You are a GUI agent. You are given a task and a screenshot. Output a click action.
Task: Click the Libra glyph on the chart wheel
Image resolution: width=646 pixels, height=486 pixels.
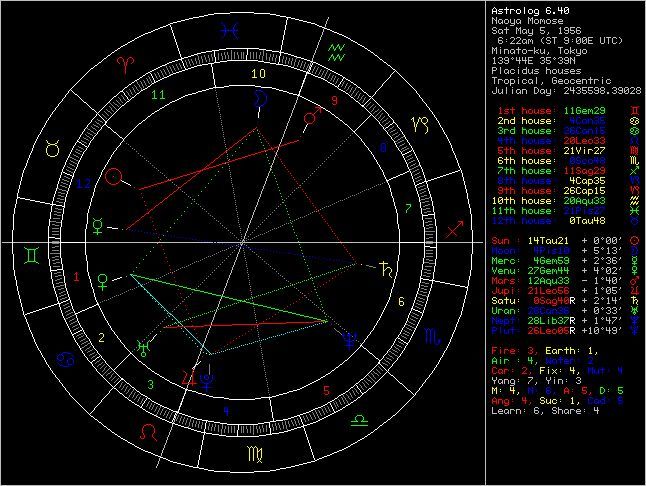[x=359, y=421]
